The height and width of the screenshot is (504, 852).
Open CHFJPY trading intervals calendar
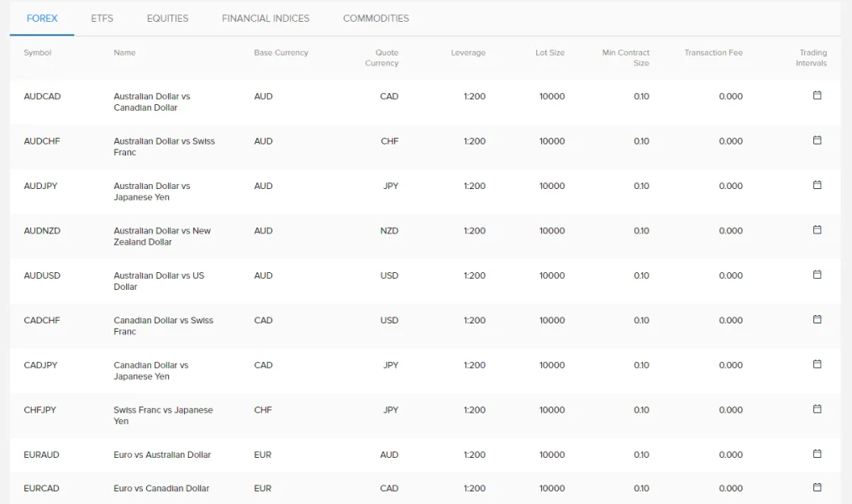click(x=817, y=409)
